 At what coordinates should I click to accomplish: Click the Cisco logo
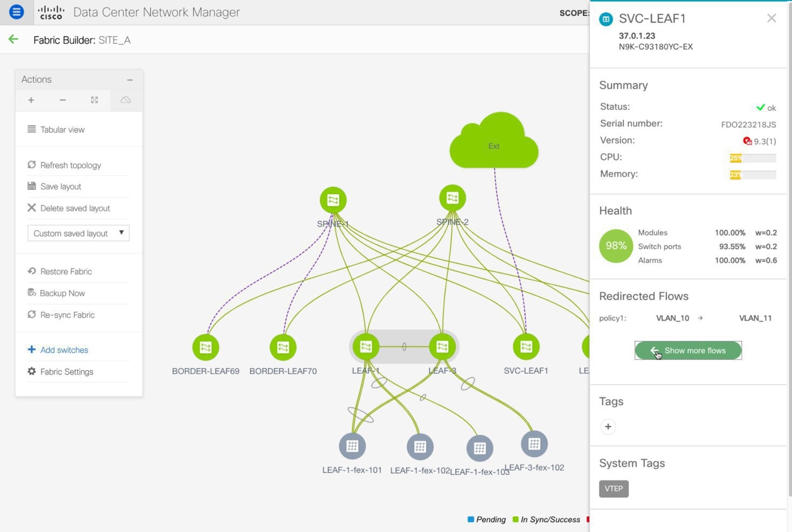pos(51,12)
